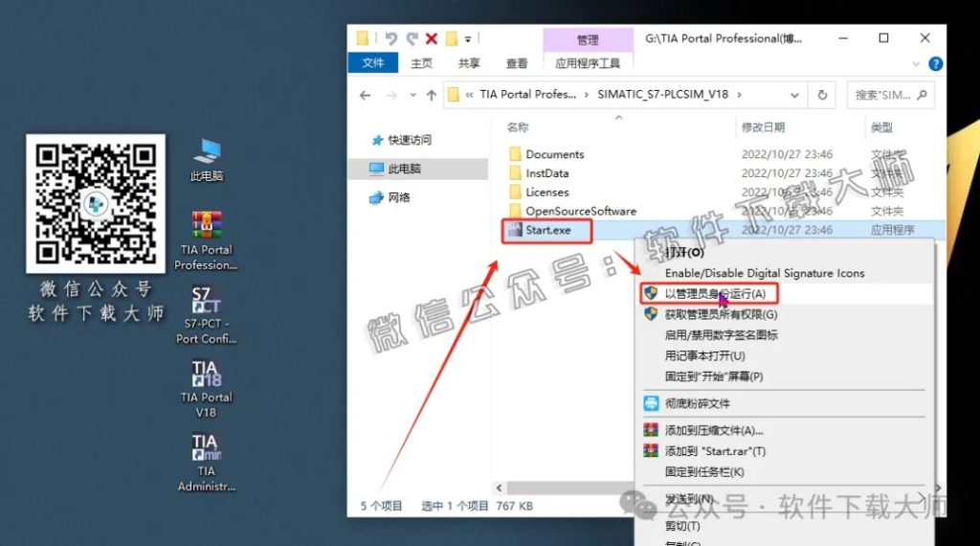Sort by 修改日期 column header
Image resolution: width=980 pixels, height=546 pixels.
763,127
